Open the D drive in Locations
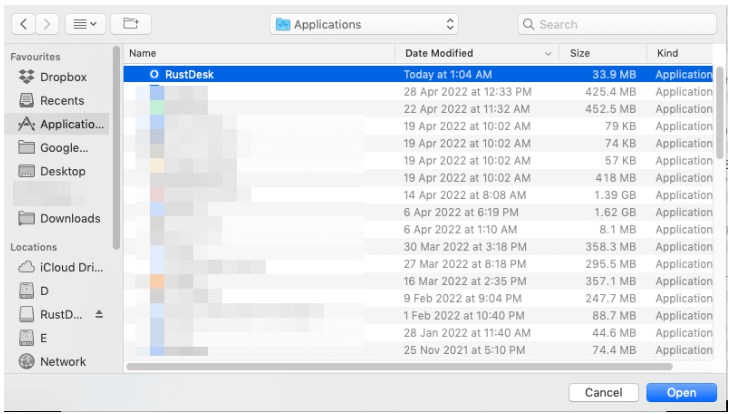734x414 pixels. (57, 291)
